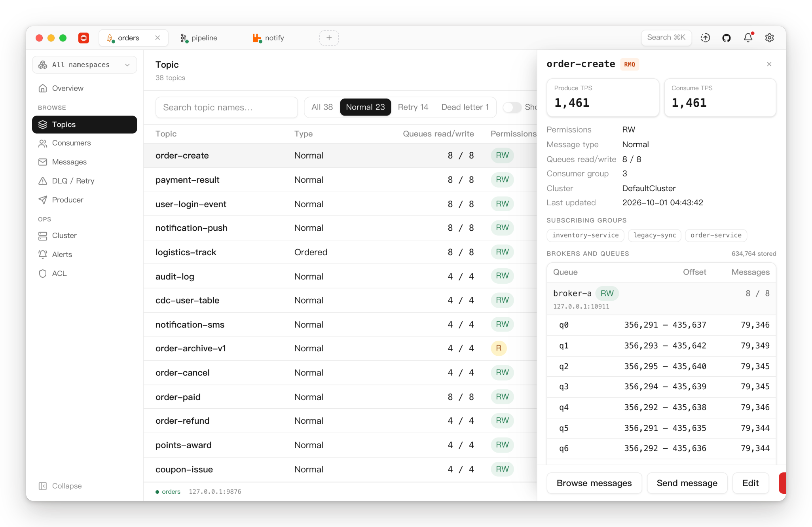The width and height of the screenshot is (812, 527).
Task: Click the orders connection status in footer
Action: tap(168, 492)
